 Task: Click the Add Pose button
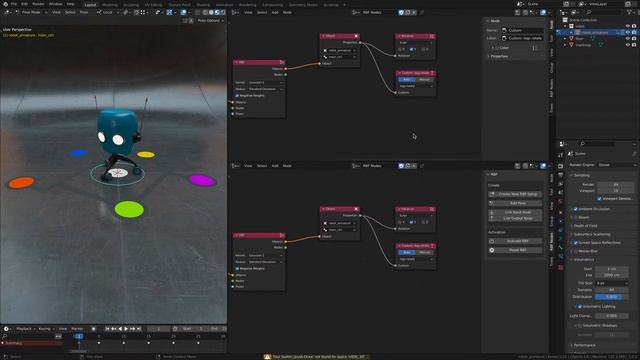[x=516, y=203]
